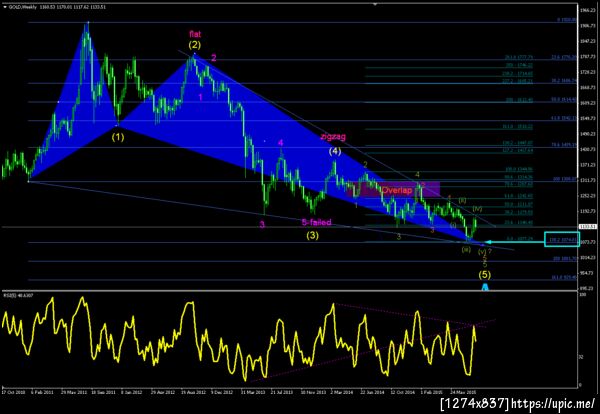600x414 pixels.
Task: Select the cyan rectangle around the 138.2 level
Action: [562, 240]
